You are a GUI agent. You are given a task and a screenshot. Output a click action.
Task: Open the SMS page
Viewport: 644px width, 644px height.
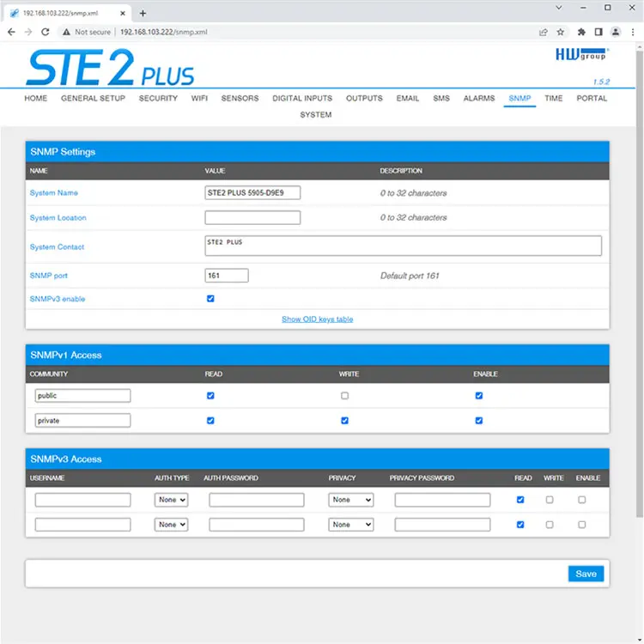pyautogui.click(x=441, y=98)
